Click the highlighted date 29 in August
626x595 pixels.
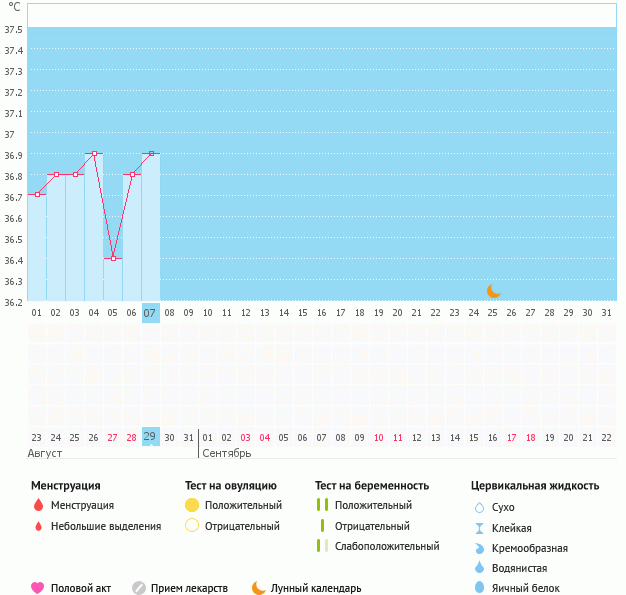[x=150, y=437]
